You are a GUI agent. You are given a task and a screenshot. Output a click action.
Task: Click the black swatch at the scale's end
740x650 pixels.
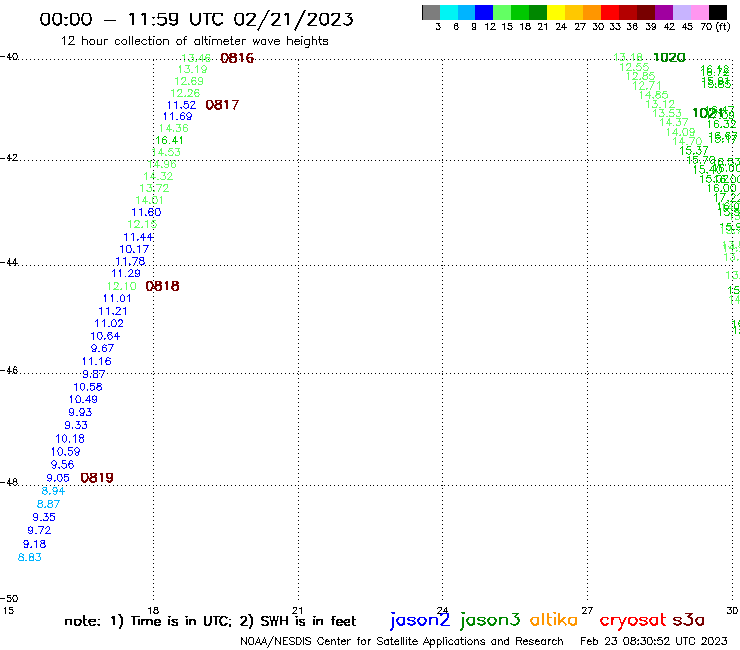coord(718,12)
